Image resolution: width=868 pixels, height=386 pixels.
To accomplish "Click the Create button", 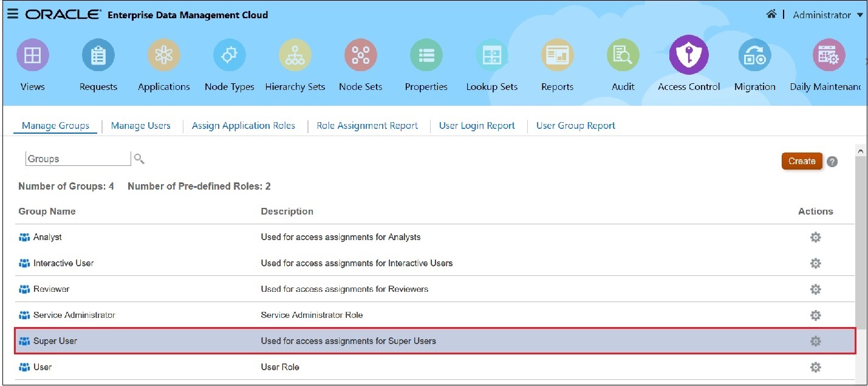I will tap(802, 161).
